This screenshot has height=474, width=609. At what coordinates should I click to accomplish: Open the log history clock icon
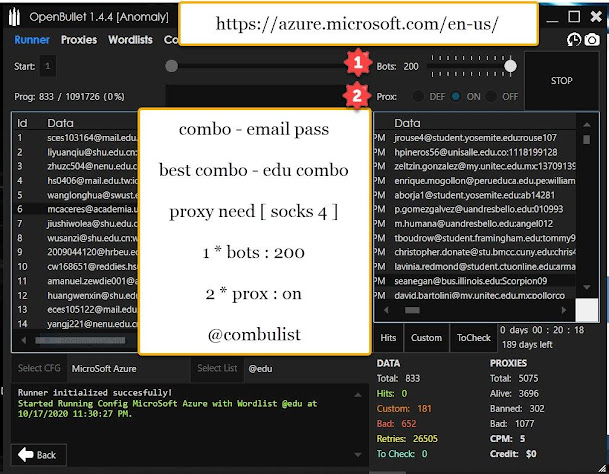[x=574, y=40]
